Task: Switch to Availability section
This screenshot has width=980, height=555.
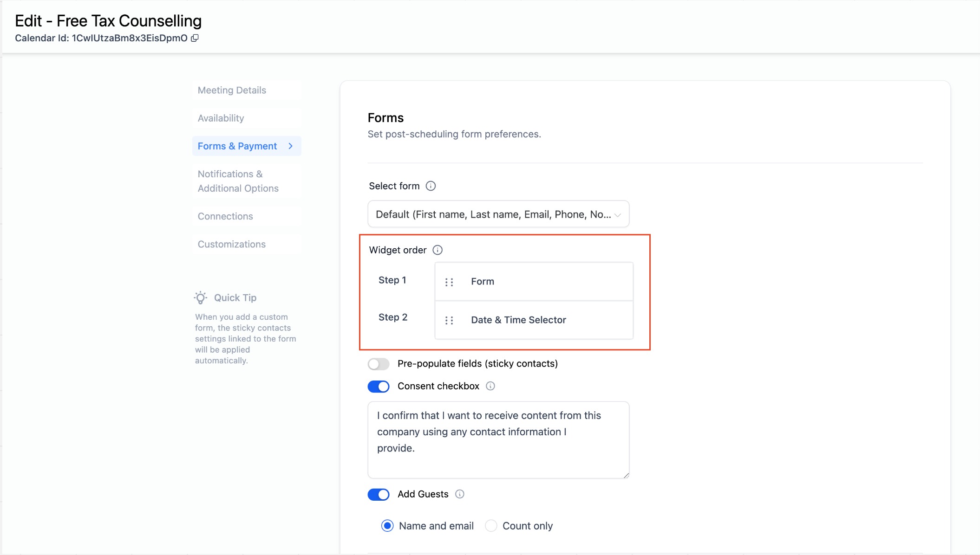Action: 221,118
